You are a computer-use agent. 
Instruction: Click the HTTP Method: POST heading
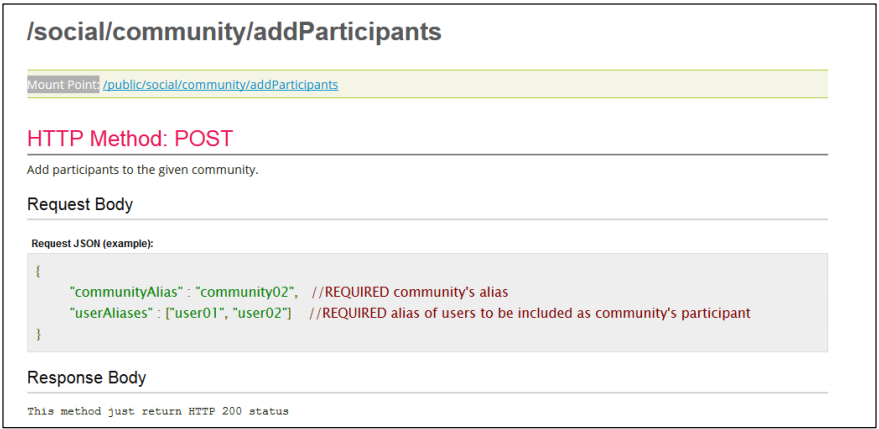(x=129, y=139)
